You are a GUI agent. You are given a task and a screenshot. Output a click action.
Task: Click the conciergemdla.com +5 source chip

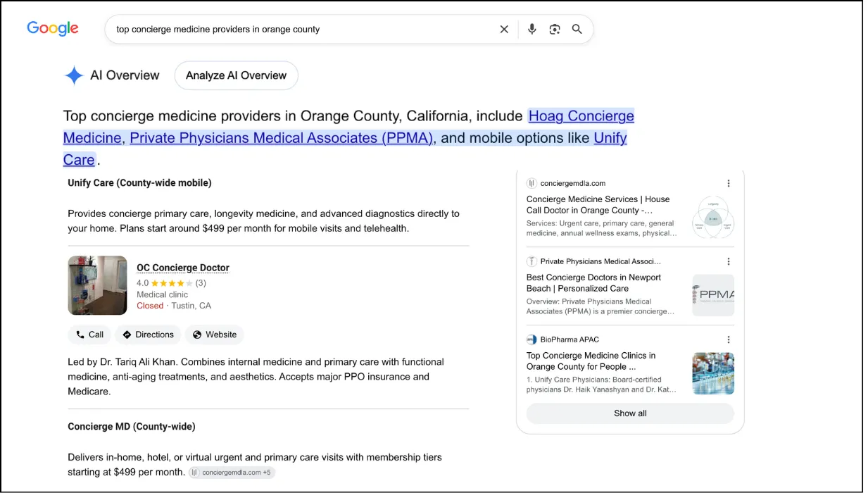point(232,473)
